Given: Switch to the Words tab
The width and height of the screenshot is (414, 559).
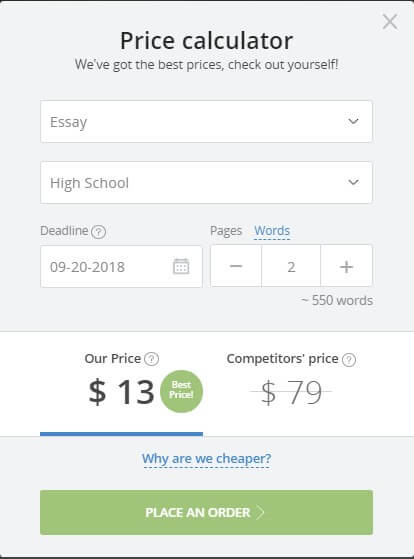Looking at the screenshot, I should pos(272,231).
